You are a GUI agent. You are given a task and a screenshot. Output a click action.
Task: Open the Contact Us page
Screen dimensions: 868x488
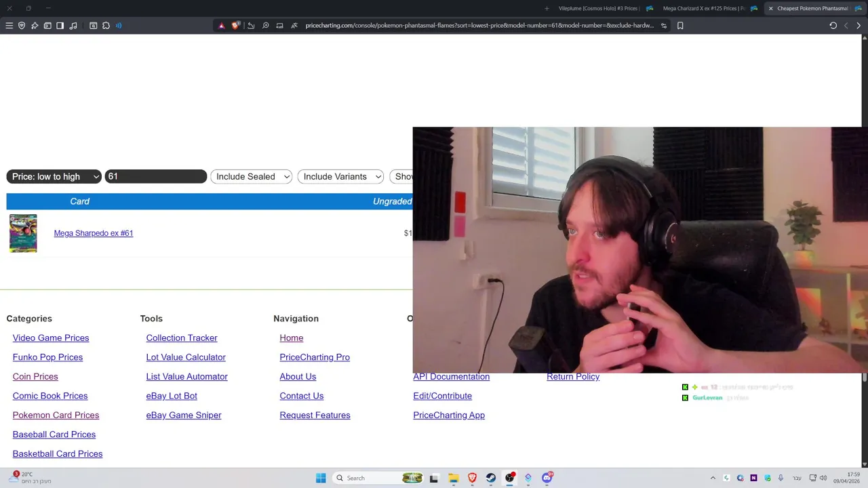[302, 396]
